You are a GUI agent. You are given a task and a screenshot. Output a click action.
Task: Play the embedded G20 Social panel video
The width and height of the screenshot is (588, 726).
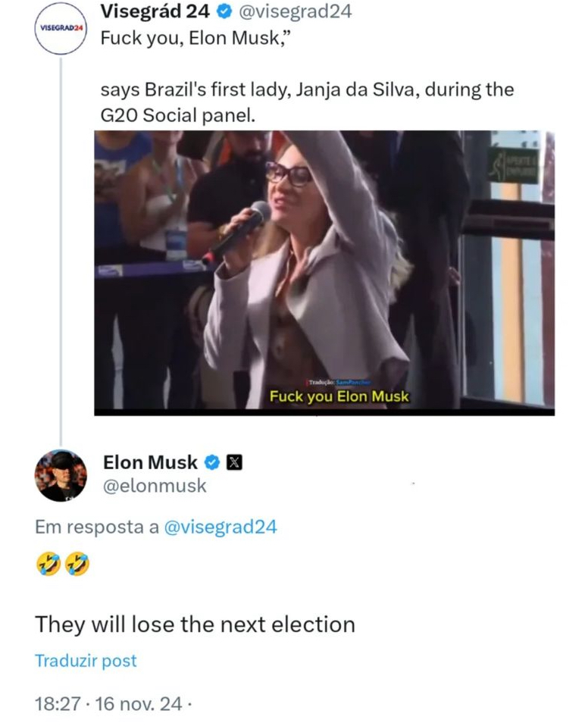324,273
